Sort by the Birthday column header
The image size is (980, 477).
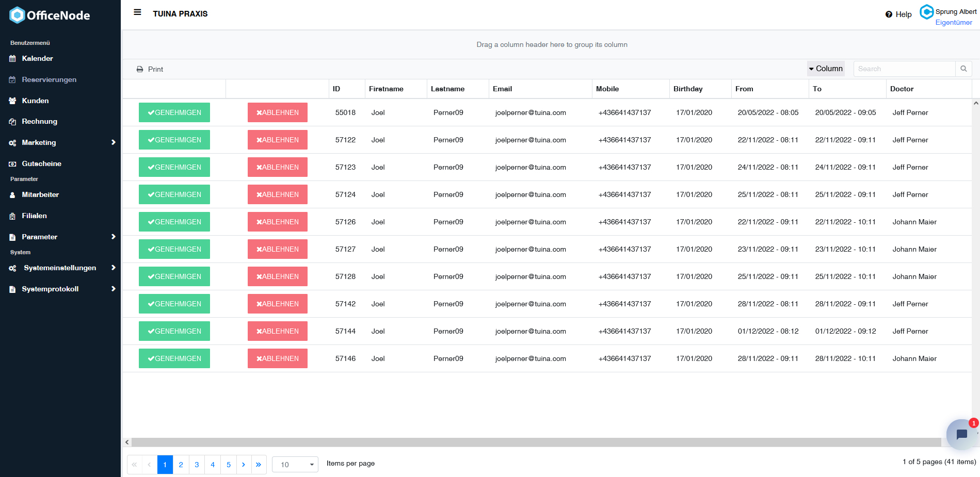[x=688, y=89]
